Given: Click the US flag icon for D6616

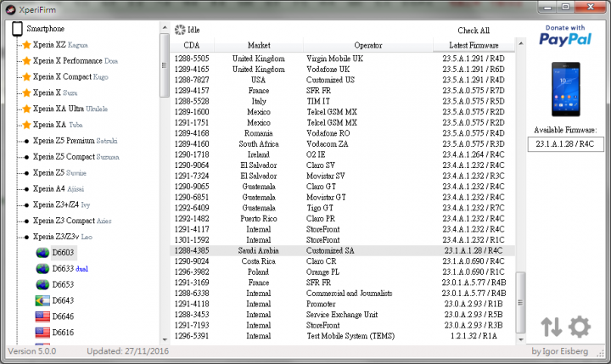Looking at the screenshot, I should pos(42,333).
